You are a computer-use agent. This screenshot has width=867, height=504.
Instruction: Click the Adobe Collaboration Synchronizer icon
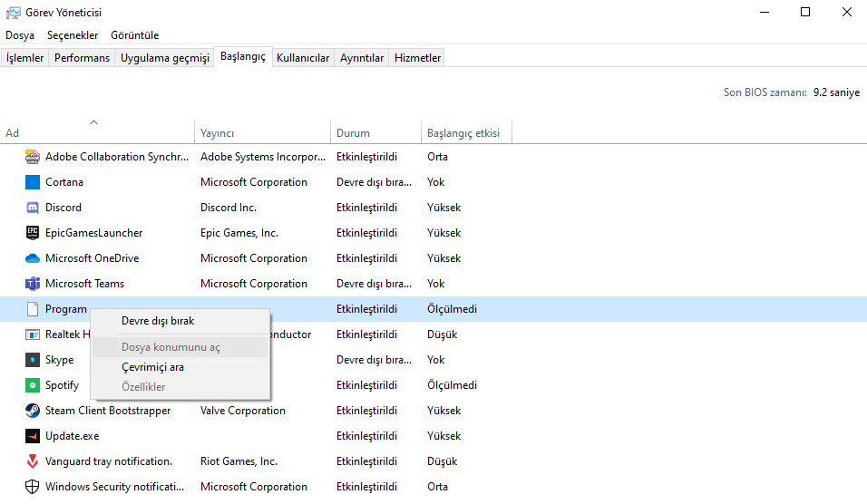pyautogui.click(x=33, y=157)
